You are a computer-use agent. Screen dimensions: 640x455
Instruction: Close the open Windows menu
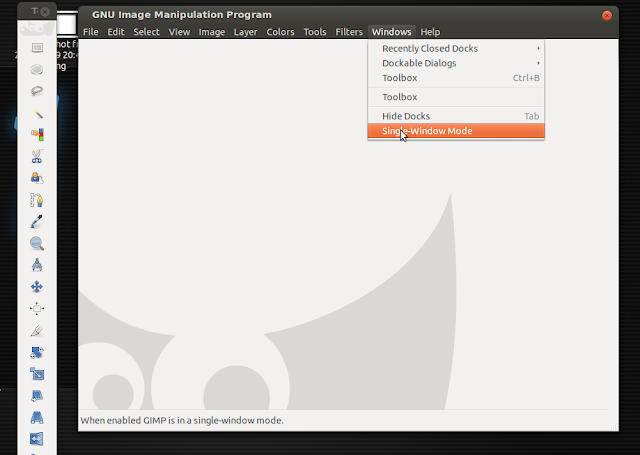(391, 32)
